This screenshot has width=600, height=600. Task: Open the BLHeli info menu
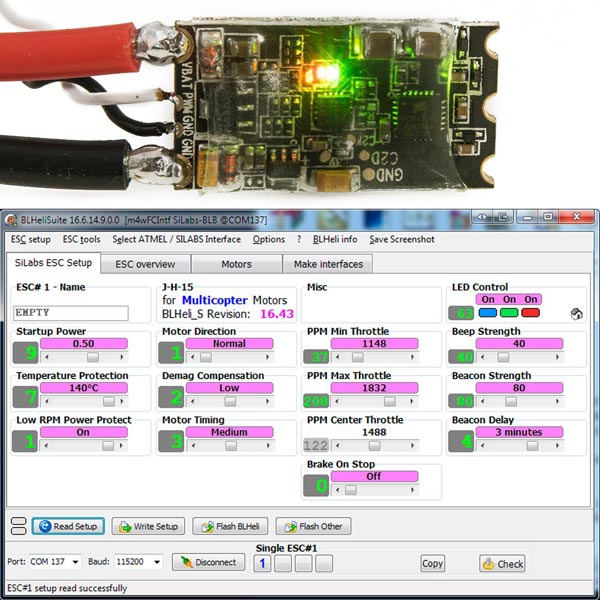tap(335, 240)
